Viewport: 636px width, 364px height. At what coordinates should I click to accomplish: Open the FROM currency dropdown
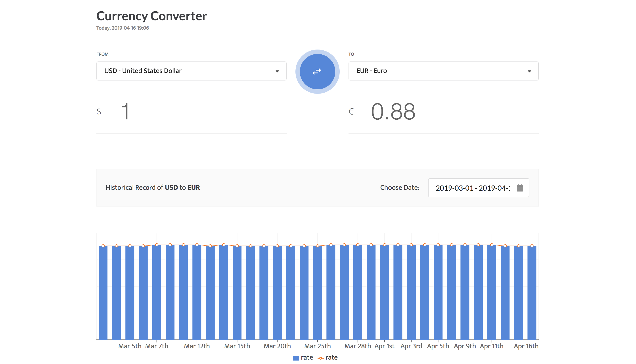[x=191, y=71]
